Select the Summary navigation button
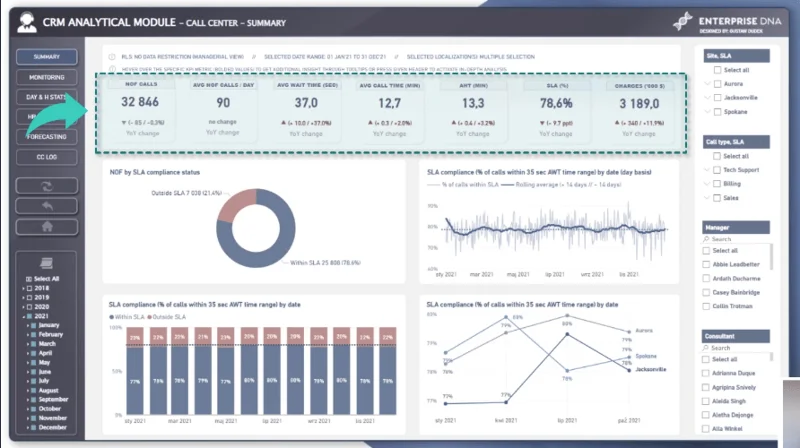The width and height of the screenshot is (800, 448). (47, 57)
